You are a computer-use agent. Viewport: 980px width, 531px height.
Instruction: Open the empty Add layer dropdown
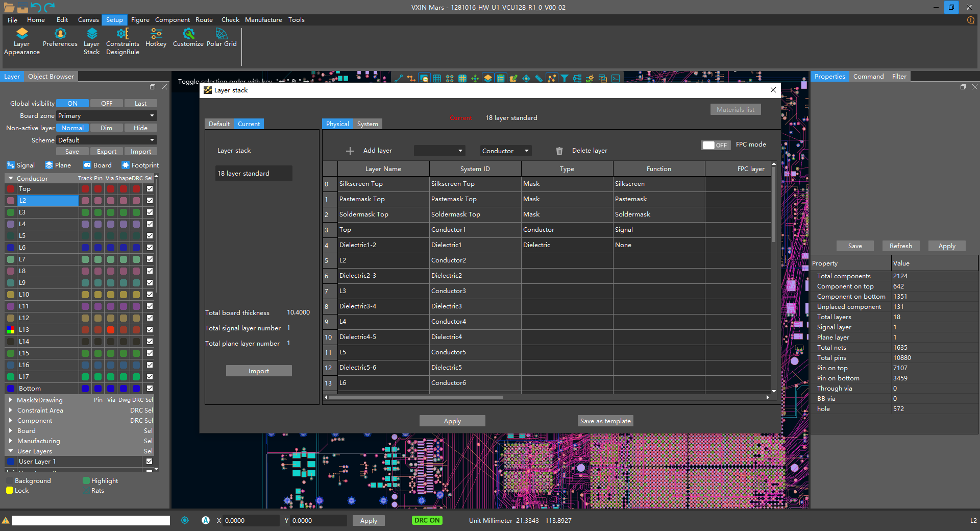click(x=439, y=151)
